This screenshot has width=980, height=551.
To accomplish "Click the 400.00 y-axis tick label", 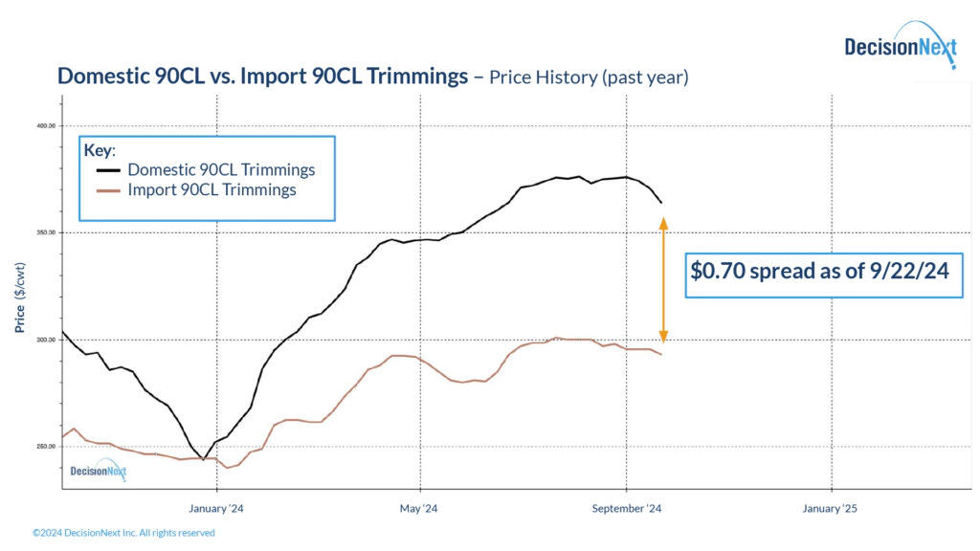I will 46,125.
